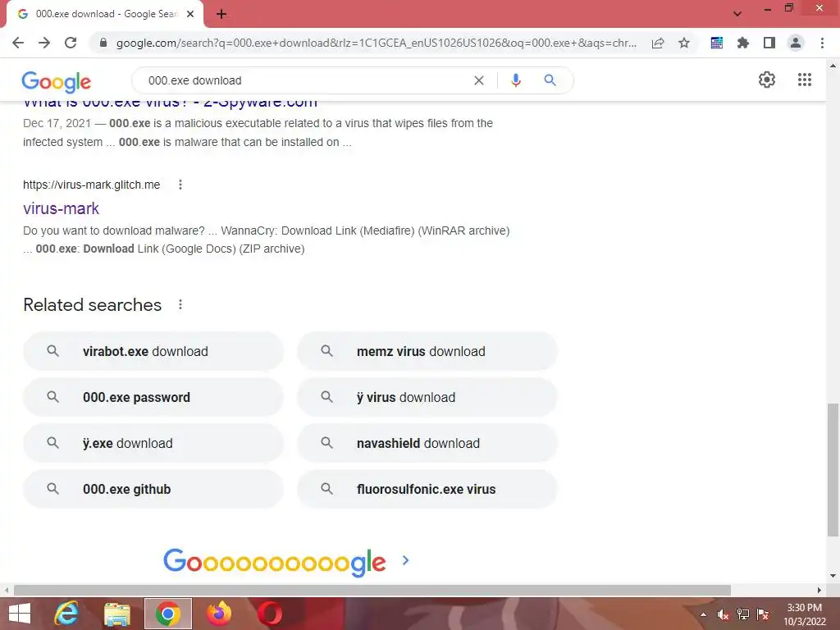Click the blue search magnifier icon
The image size is (840, 630).
[550, 80]
